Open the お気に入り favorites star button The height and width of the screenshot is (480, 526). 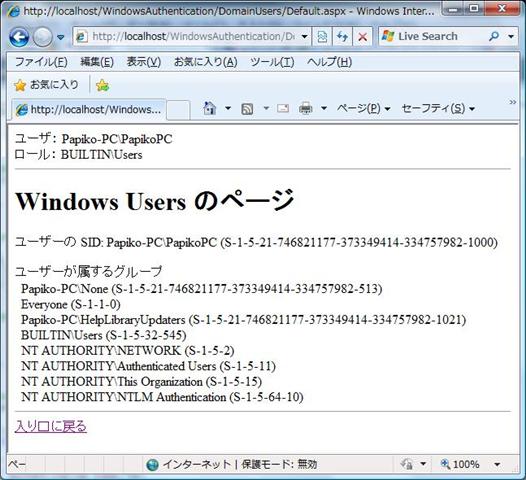[46, 85]
